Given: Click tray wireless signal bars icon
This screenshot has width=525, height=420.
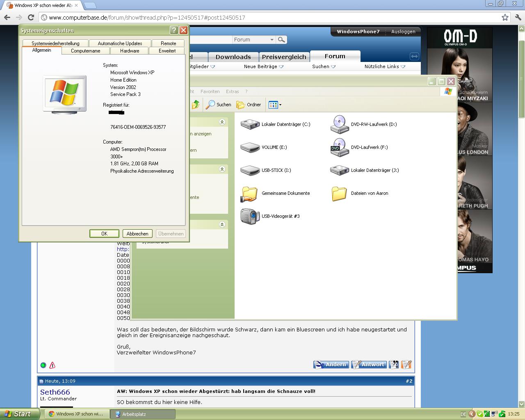Looking at the screenshot, I should tap(487, 414).
